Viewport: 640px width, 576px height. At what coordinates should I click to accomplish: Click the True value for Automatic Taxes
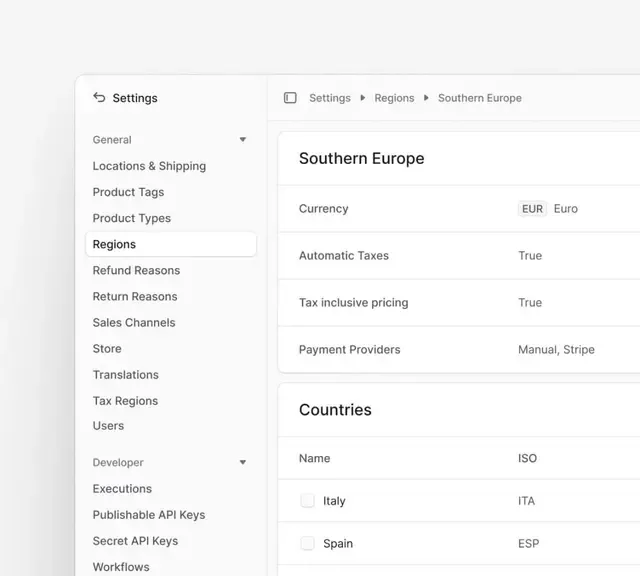click(530, 256)
